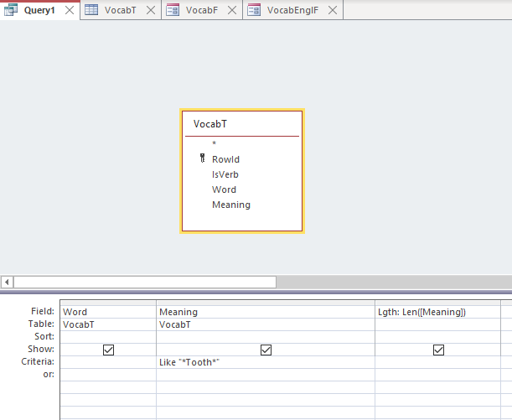
Task: Select the Meaning column via its selector bar
Action: click(x=266, y=303)
